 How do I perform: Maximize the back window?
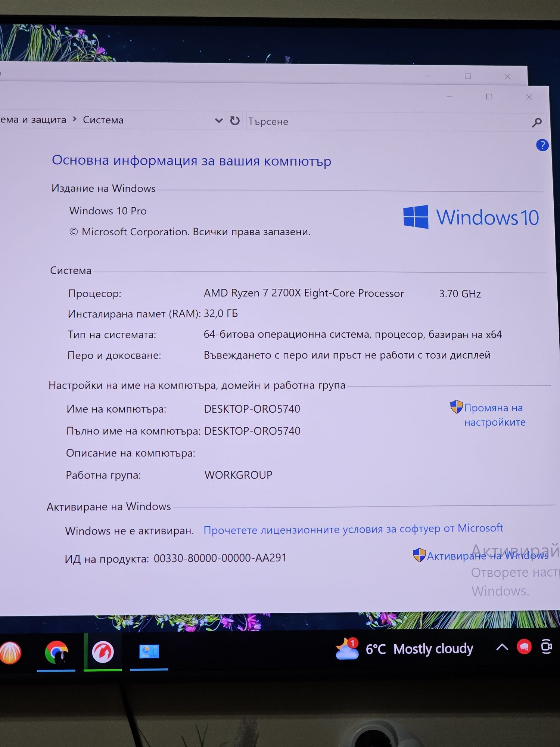[467, 76]
